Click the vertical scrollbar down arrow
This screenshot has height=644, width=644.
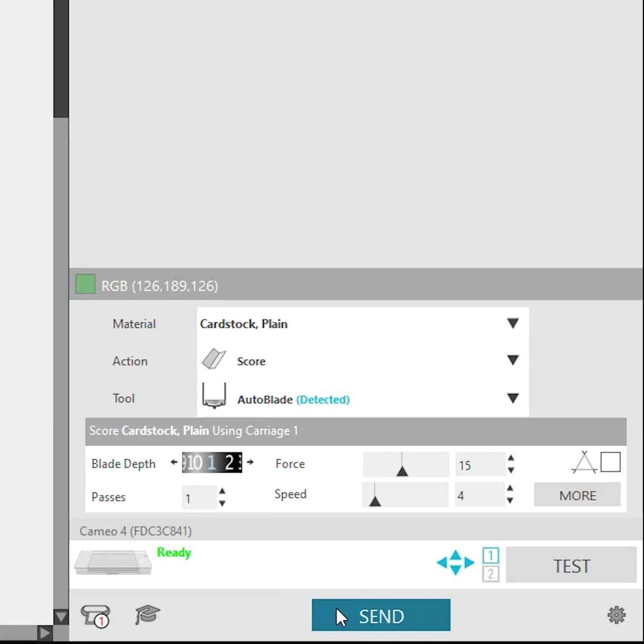click(61, 616)
